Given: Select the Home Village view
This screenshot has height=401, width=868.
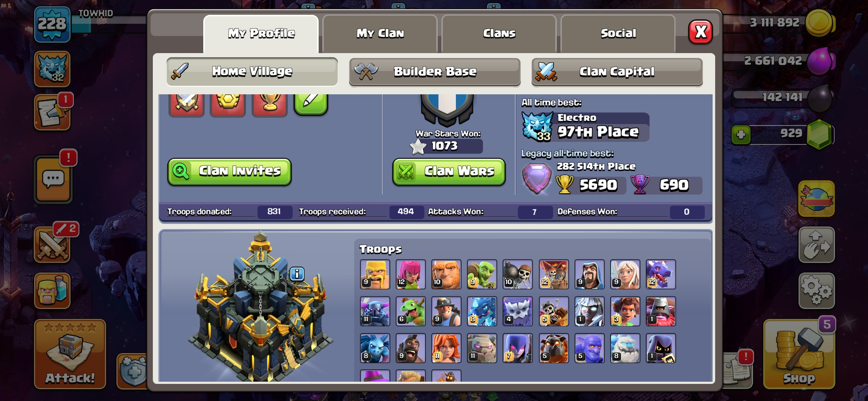Looking at the screenshot, I should [252, 71].
